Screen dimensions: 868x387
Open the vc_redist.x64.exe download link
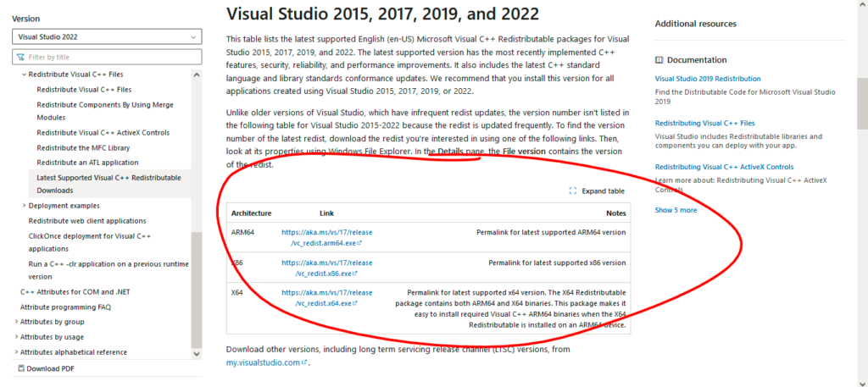(x=326, y=297)
